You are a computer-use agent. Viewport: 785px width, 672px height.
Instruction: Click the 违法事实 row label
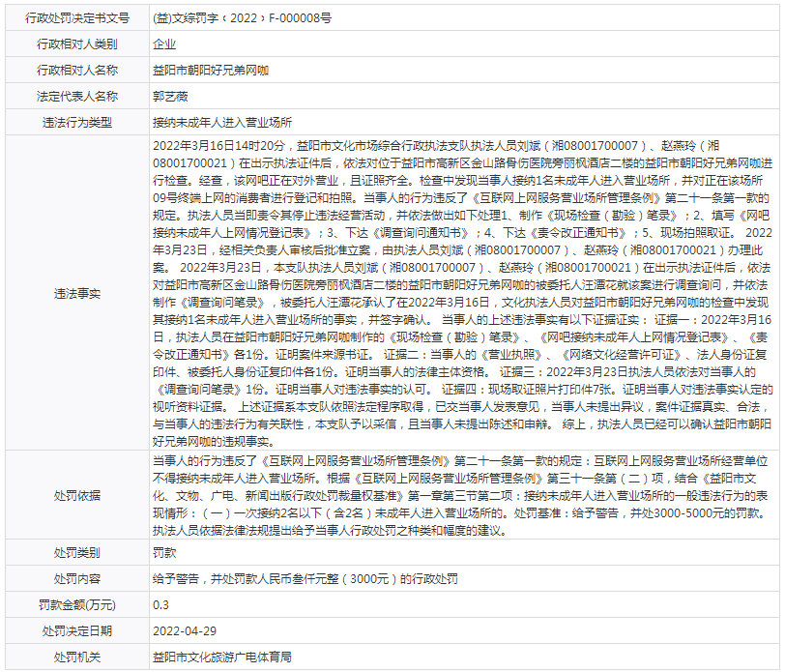(77, 293)
